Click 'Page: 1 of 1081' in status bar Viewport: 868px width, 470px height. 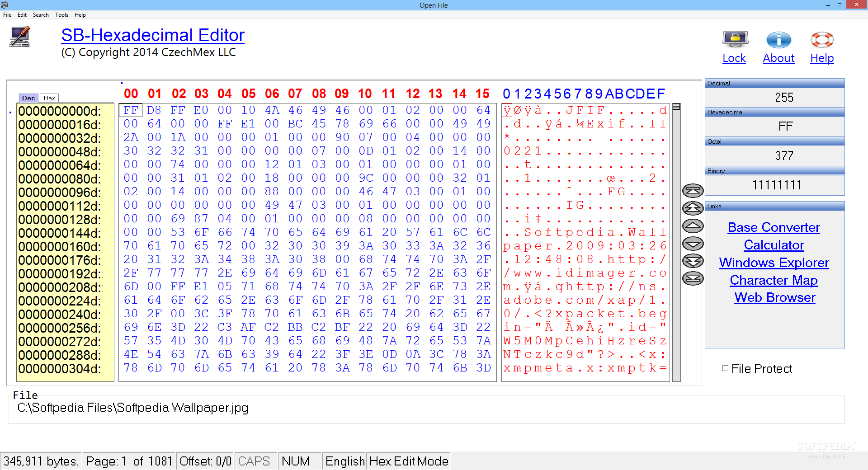pyautogui.click(x=129, y=461)
